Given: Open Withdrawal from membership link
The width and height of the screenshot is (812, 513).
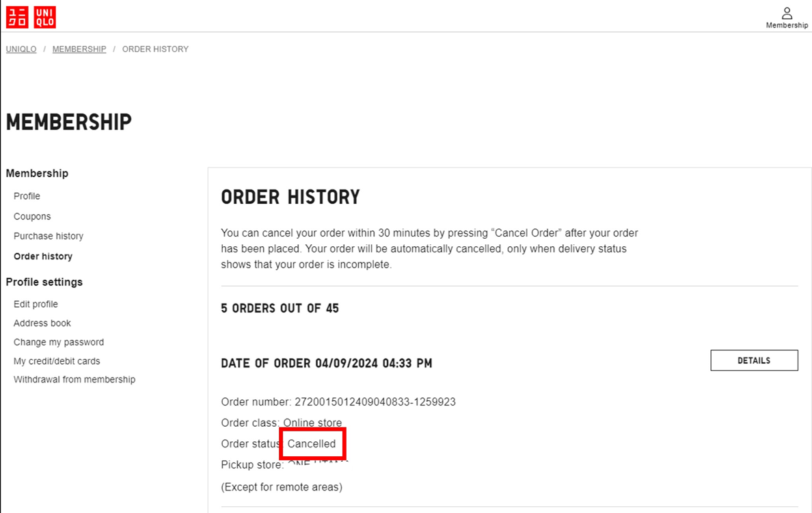Looking at the screenshot, I should [x=75, y=380].
